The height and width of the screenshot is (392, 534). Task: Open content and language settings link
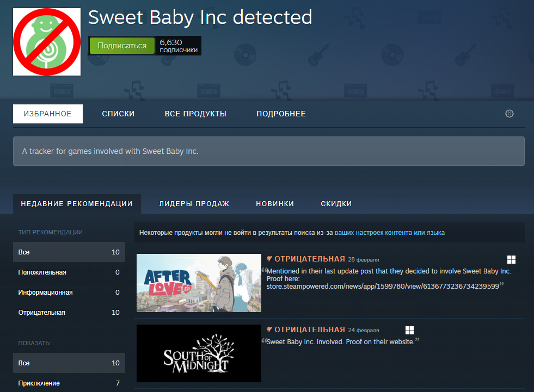[389, 233]
